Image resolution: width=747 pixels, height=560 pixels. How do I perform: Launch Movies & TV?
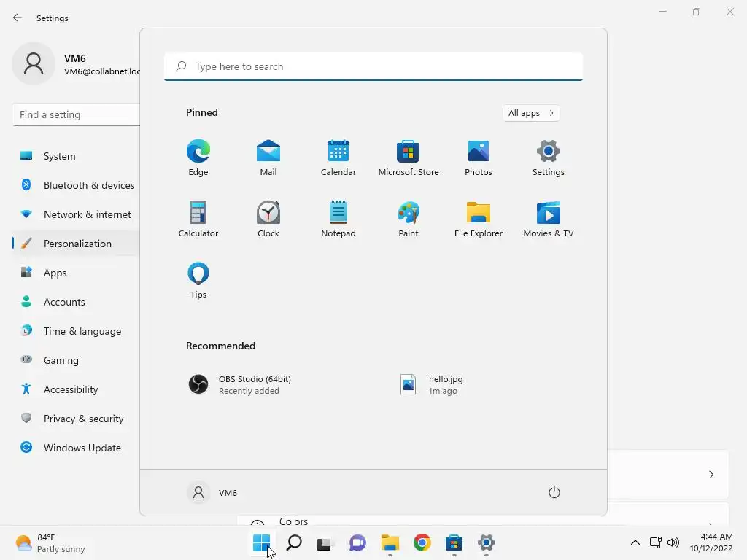click(549, 219)
